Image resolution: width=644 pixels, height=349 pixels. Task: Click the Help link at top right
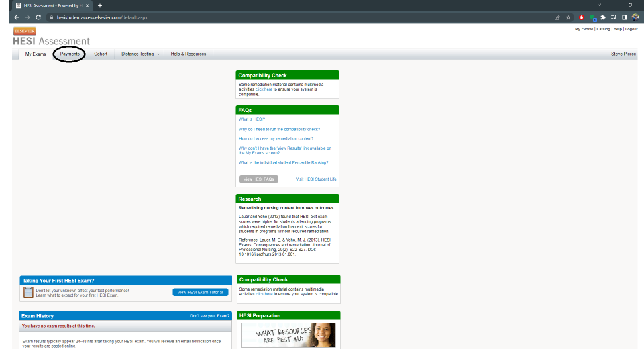(618, 29)
